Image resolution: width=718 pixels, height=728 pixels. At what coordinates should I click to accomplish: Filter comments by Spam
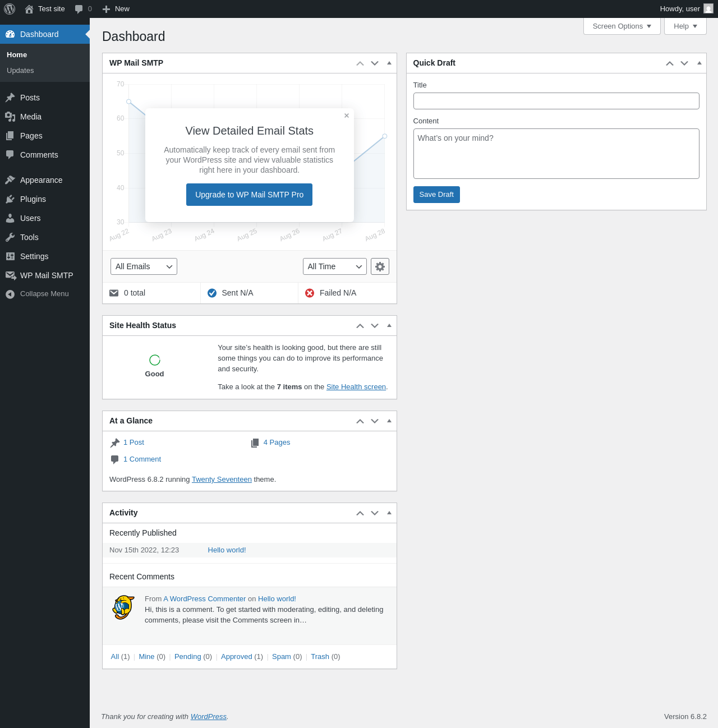tap(282, 657)
